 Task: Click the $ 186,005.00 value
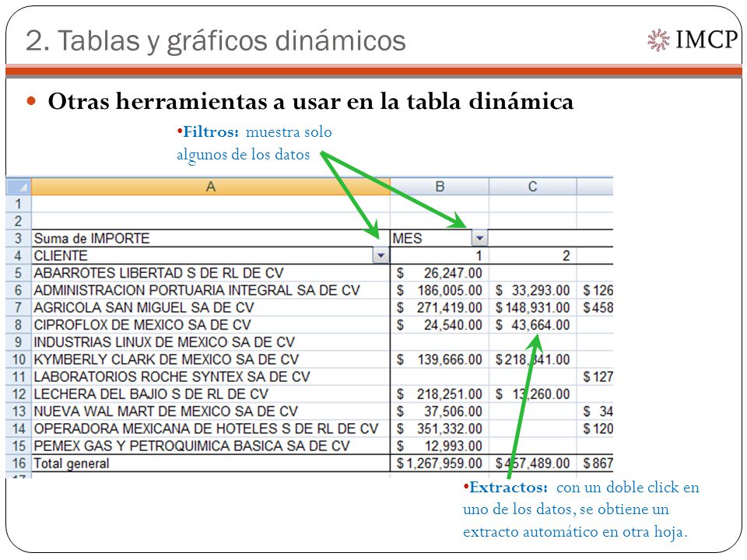440,290
